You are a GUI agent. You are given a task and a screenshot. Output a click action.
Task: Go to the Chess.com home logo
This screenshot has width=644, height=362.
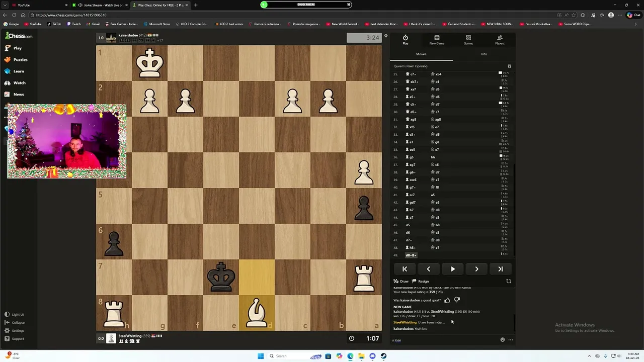19,36
